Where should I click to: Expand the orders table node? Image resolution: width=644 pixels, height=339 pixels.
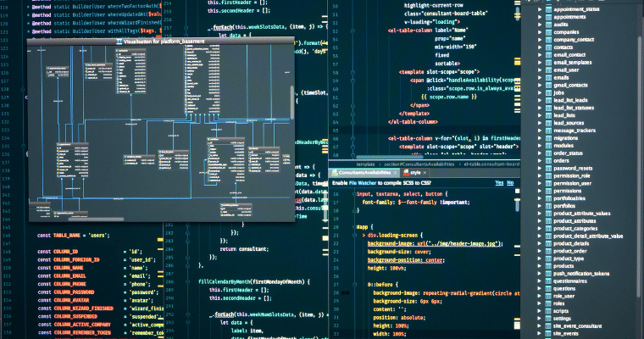coord(540,161)
